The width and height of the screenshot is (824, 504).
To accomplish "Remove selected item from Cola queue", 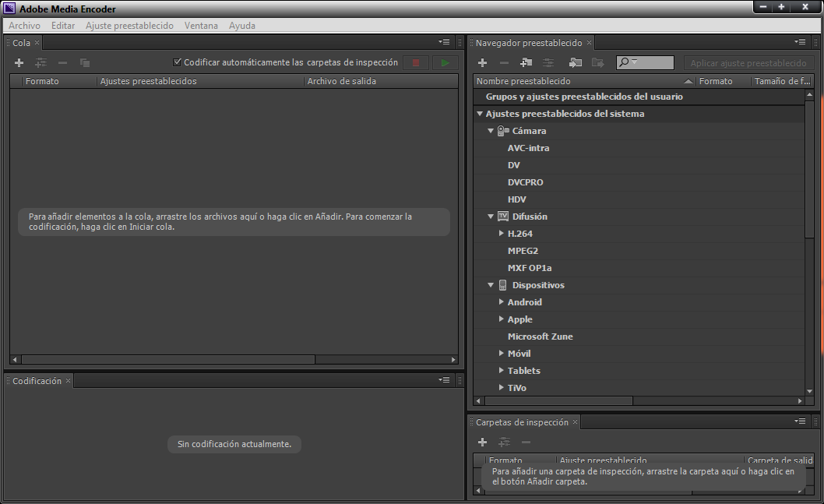I will click(62, 62).
